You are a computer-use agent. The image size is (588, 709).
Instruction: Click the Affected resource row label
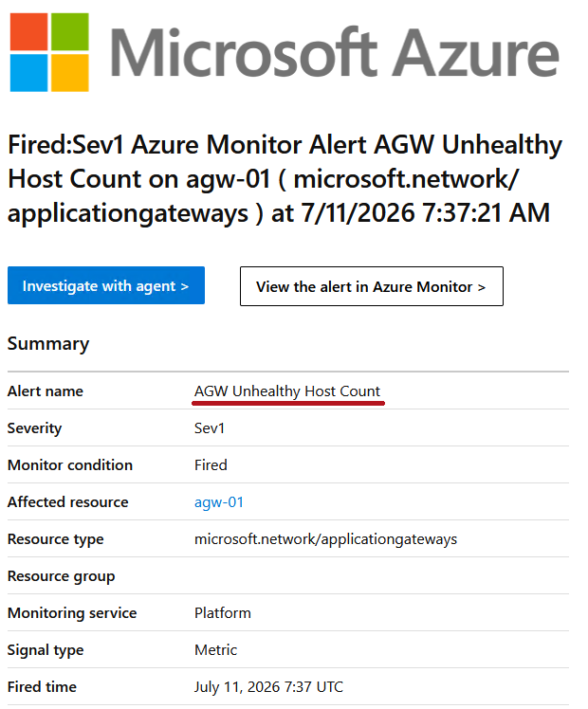coord(68,502)
